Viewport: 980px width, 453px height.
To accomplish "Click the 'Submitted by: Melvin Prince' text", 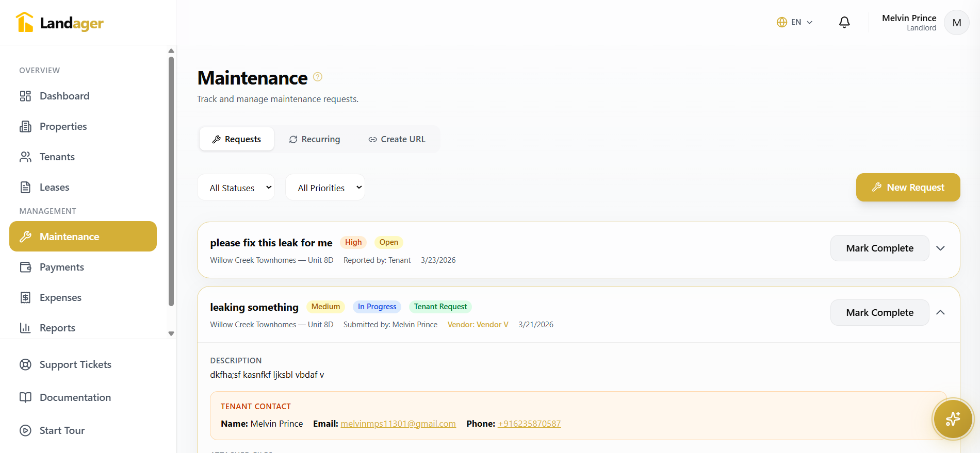I will click(390, 325).
